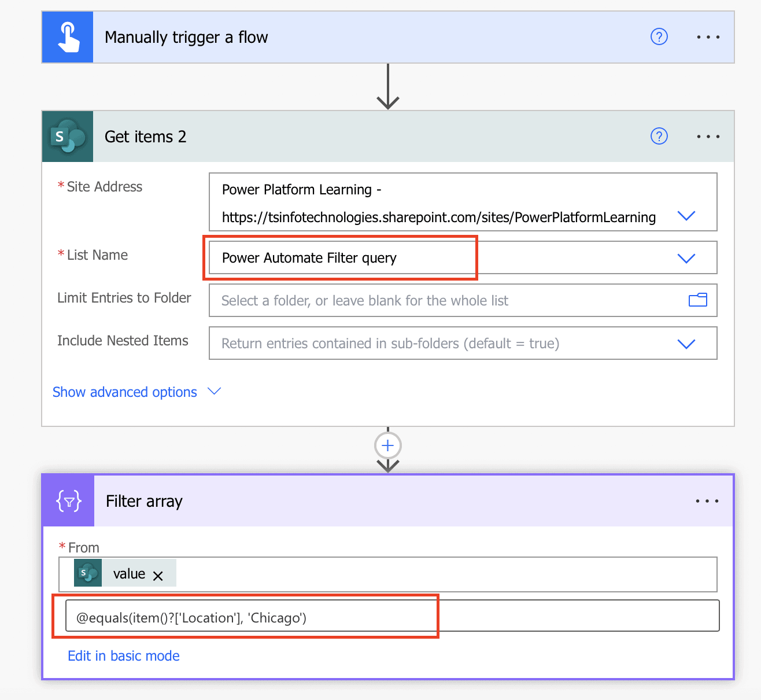
Task: Open the Include Nested Items dropdown
Action: point(686,343)
